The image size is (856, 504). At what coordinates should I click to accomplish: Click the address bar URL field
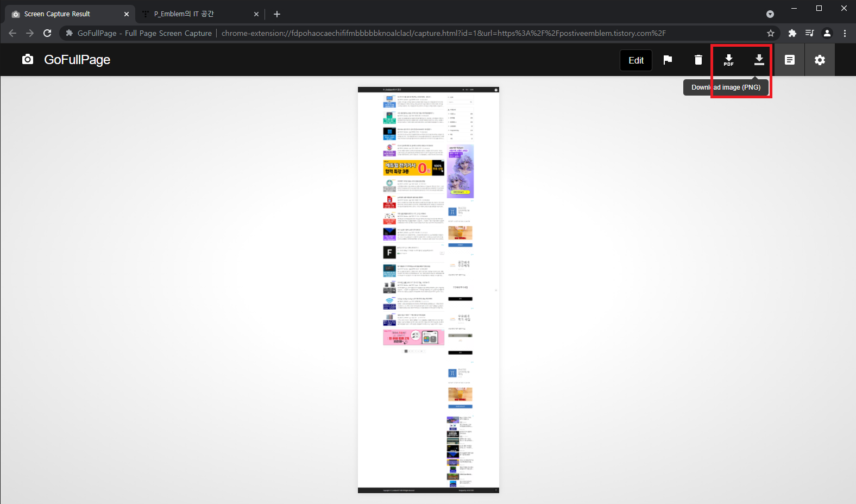tap(443, 33)
